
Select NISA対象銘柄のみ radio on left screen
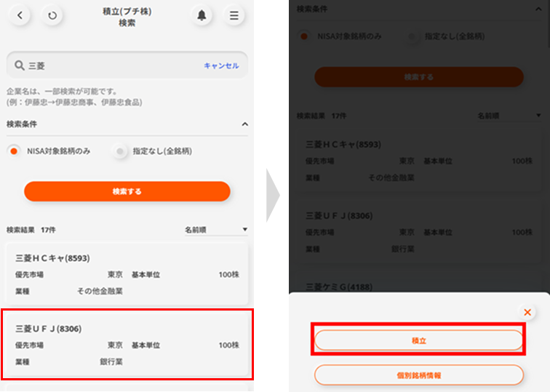(x=14, y=151)
